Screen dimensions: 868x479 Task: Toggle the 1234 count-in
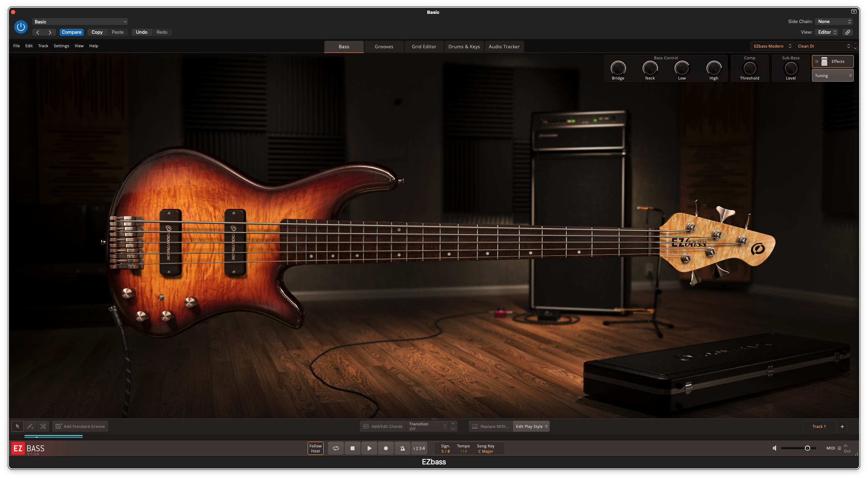point(419,448)
